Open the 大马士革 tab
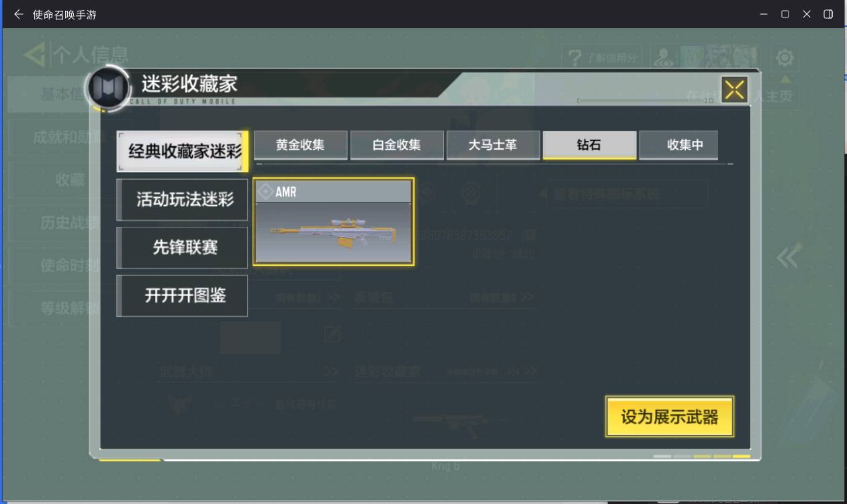The image size is (847, 504). 493,145
